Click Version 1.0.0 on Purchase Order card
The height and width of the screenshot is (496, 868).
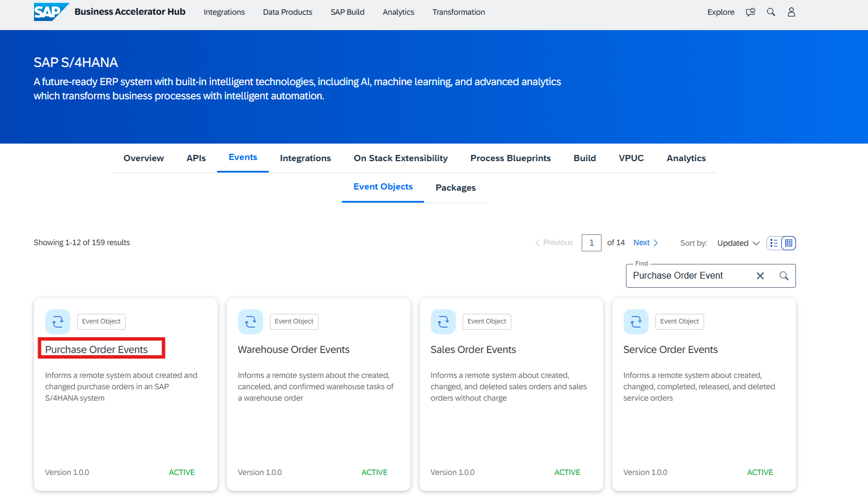[67, 472]
